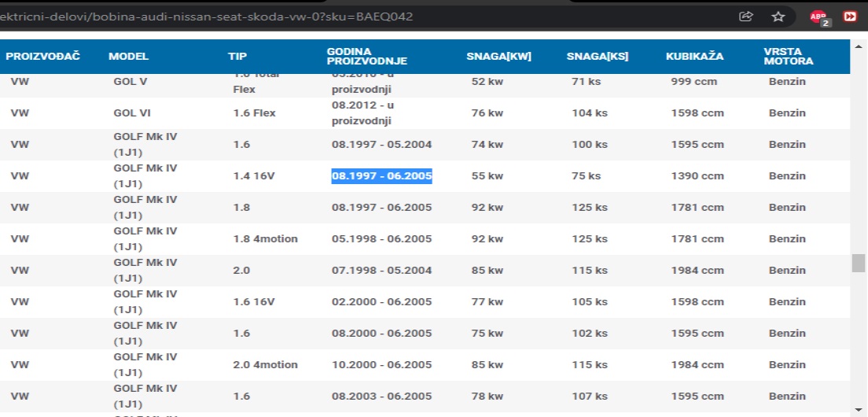Viewport: 868px width, 417px height.
Task: Select the GOL VI model cell
Action: tap(131, 113)
